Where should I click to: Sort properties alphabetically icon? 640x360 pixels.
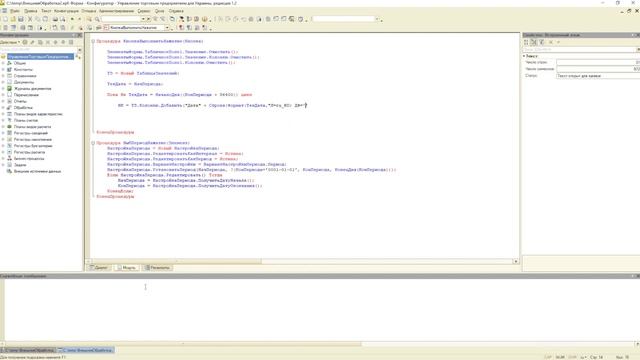coord(533,42)
